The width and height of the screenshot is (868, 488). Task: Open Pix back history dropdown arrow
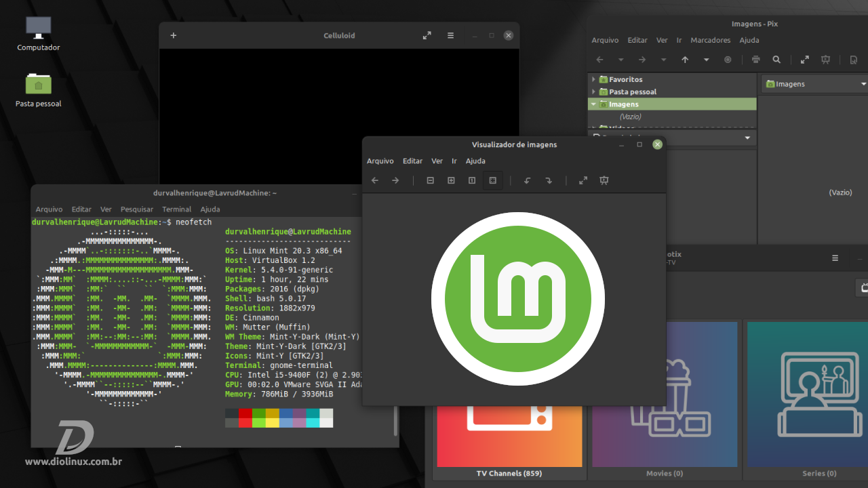[x=620, y=60]
